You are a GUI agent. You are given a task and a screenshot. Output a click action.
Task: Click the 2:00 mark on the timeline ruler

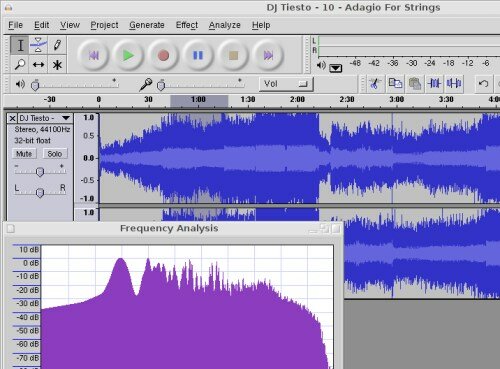click(x=297, y=99)
